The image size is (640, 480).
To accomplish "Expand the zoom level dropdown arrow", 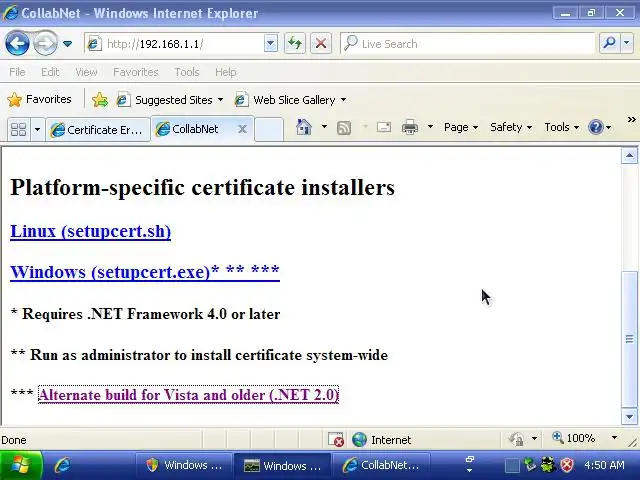I will coord(614,438).
